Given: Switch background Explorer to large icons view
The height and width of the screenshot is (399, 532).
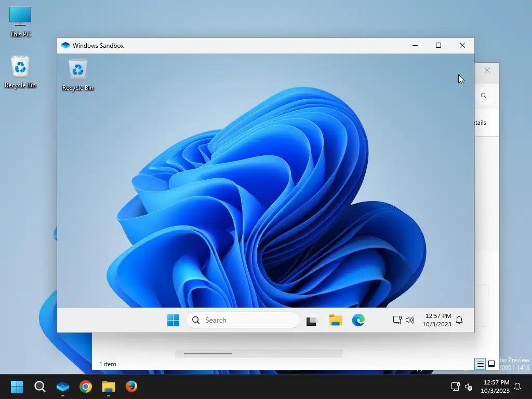Looking at the screenshot, I should [491, 364].
